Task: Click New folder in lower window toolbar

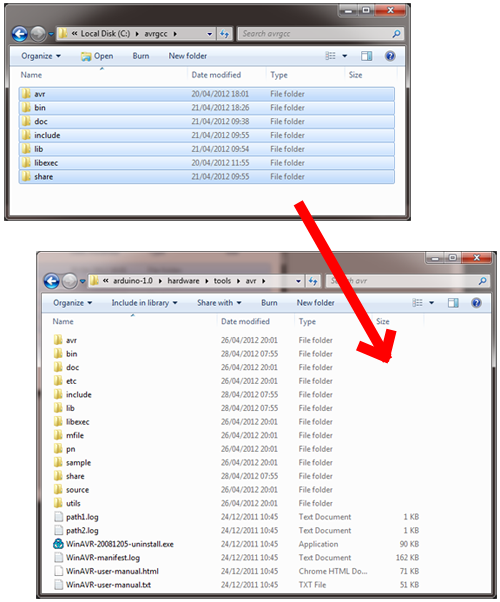Action: [x=315, y=303]
